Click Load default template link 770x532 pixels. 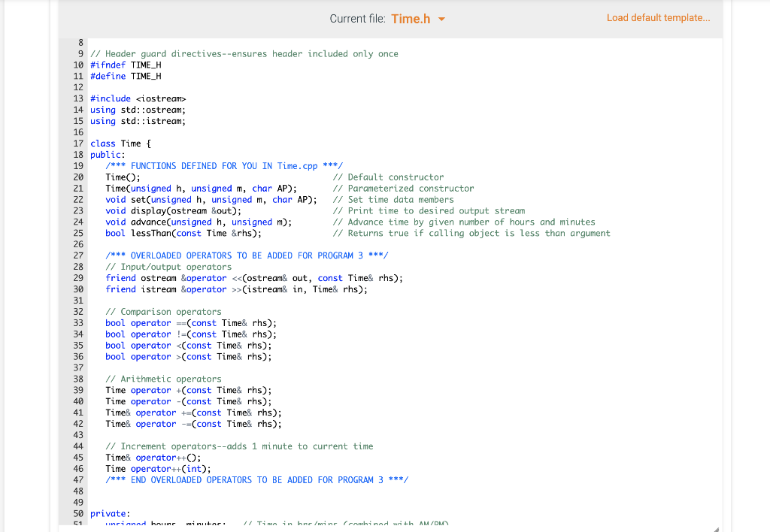click(x=659, y=17)
